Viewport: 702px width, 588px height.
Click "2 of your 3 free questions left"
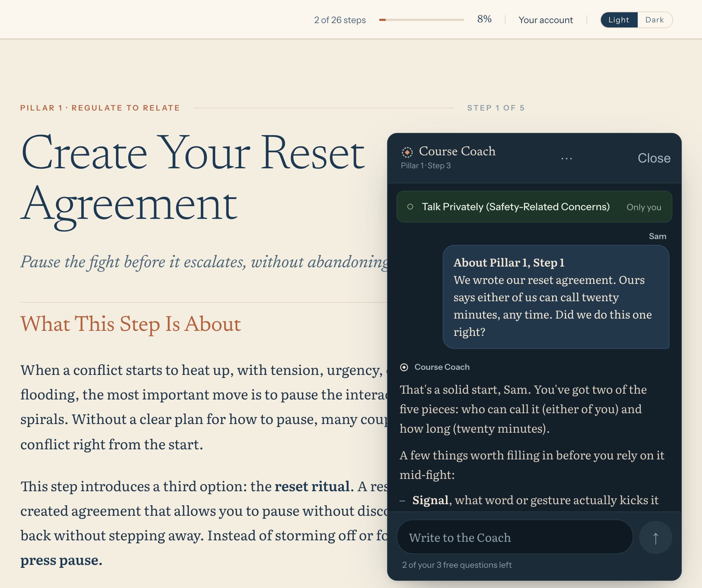pos(457,565)
